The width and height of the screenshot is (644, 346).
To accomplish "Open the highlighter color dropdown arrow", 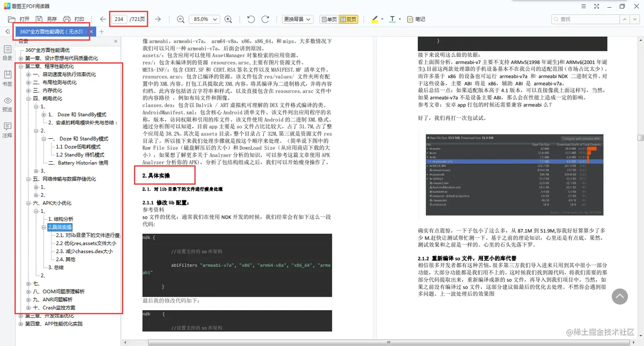I will click(382, 19).
